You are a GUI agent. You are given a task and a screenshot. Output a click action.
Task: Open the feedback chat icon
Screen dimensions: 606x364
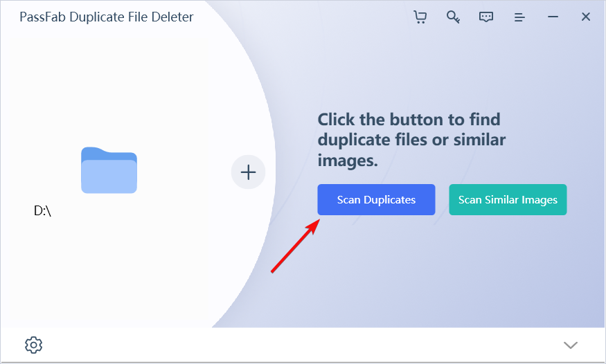pyautogui.click(x=485, y=17)
